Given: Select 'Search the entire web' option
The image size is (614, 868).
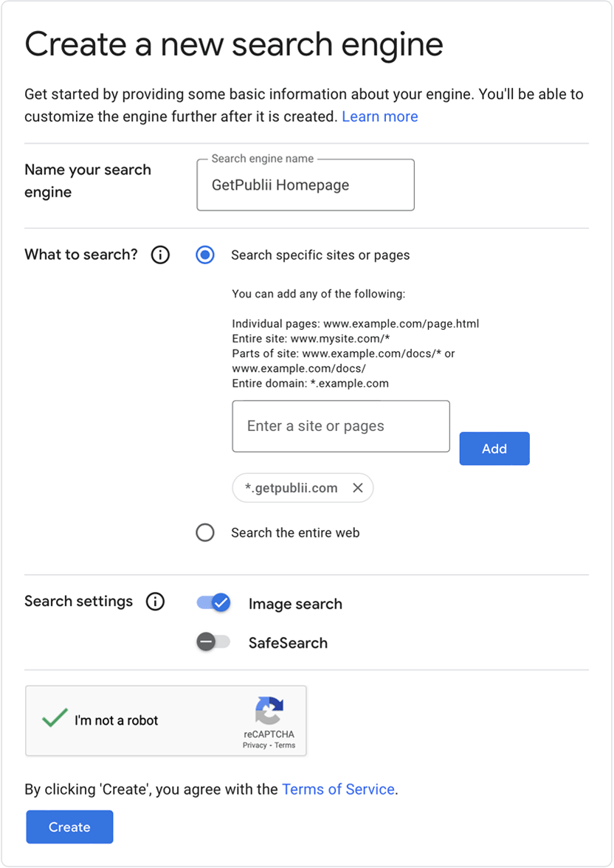Looking at the screenshot, I should 205,532.
